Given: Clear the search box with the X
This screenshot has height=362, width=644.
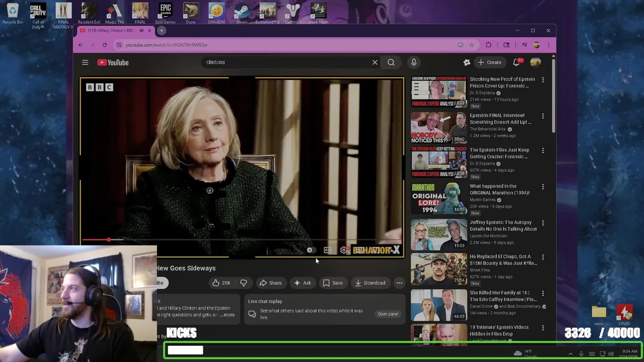Looking at the screenshot, I should click(375, 62).
